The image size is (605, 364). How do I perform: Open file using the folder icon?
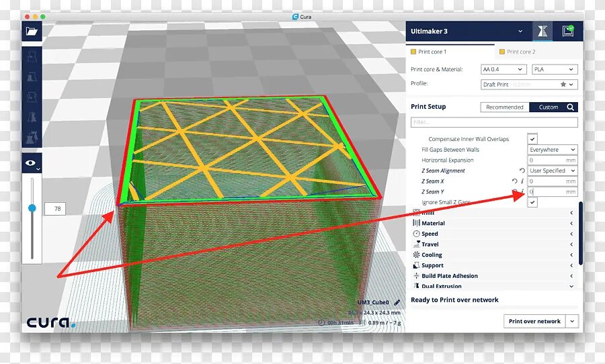[32, 32]
